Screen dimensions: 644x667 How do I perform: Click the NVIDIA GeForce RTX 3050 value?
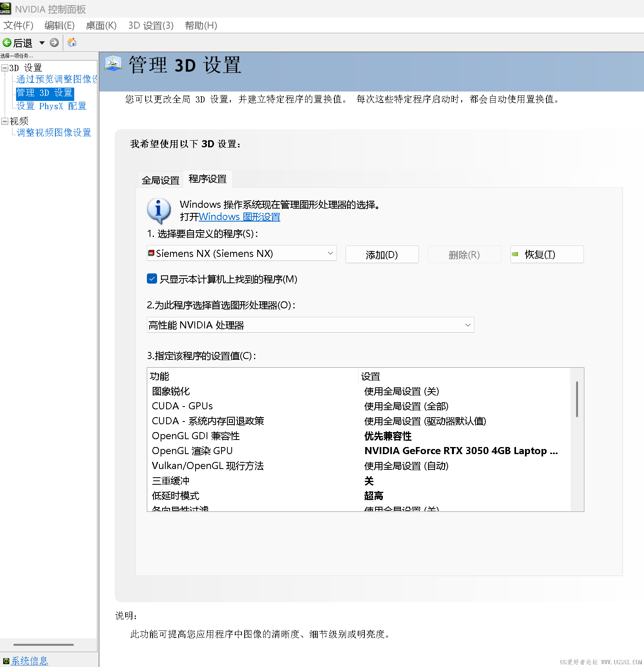[461, 451]
